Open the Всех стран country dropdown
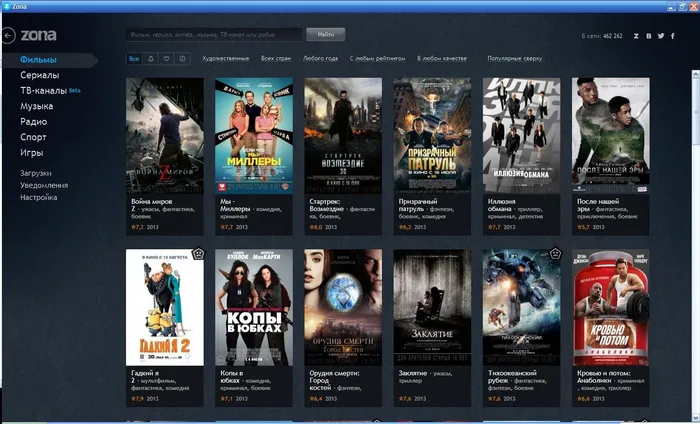 pyautogui.click(x=276, y=58)
